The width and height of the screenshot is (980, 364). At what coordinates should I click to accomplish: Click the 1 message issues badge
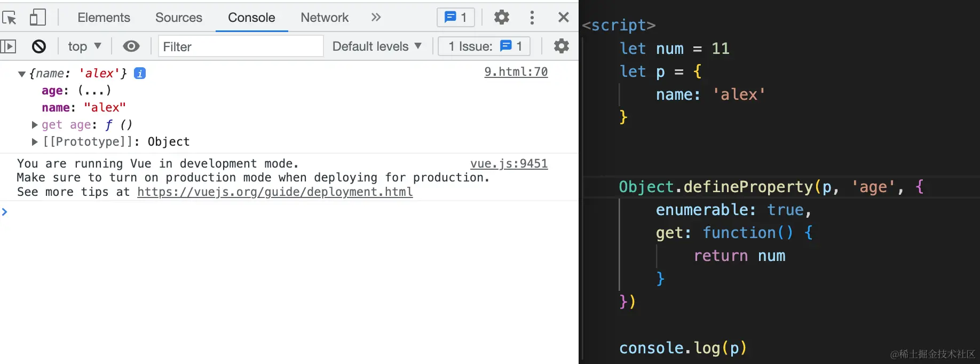coord(456,17)
